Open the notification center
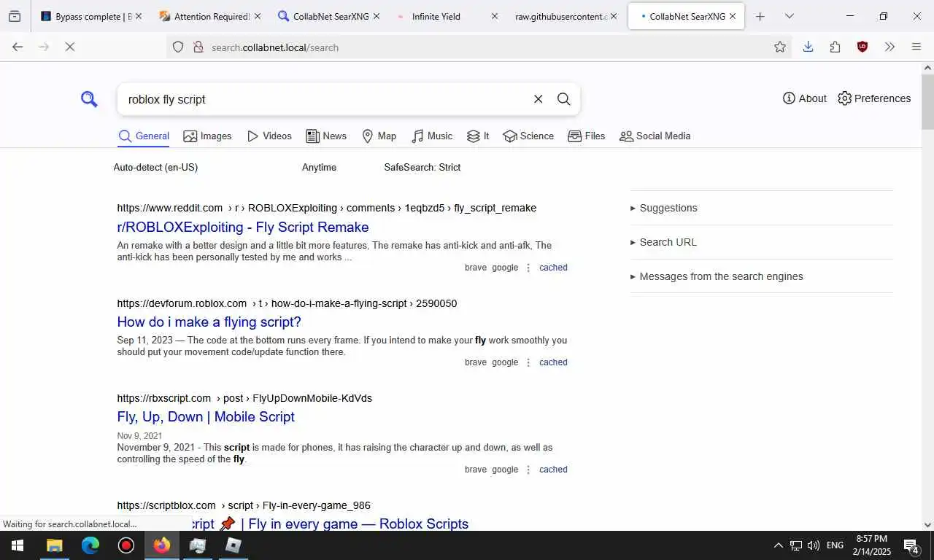This screenshot has height=560, width=934. (x=911, y=545)
